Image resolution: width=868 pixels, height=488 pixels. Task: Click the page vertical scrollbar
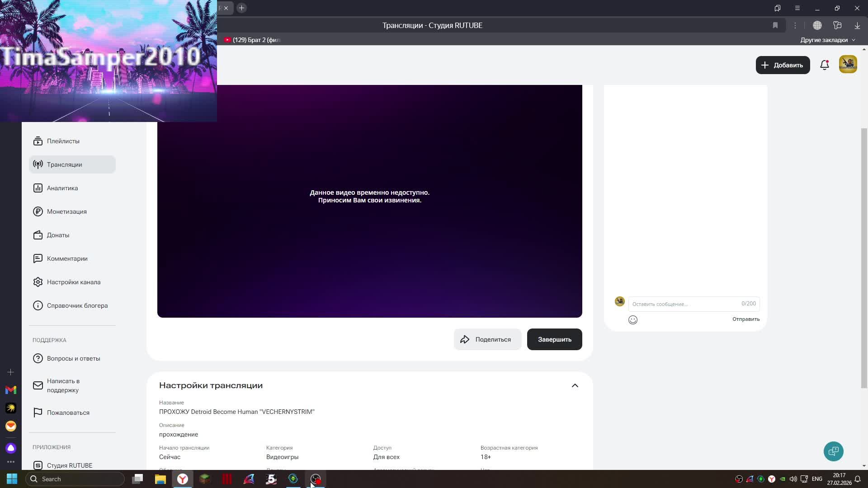click(864, 258)
